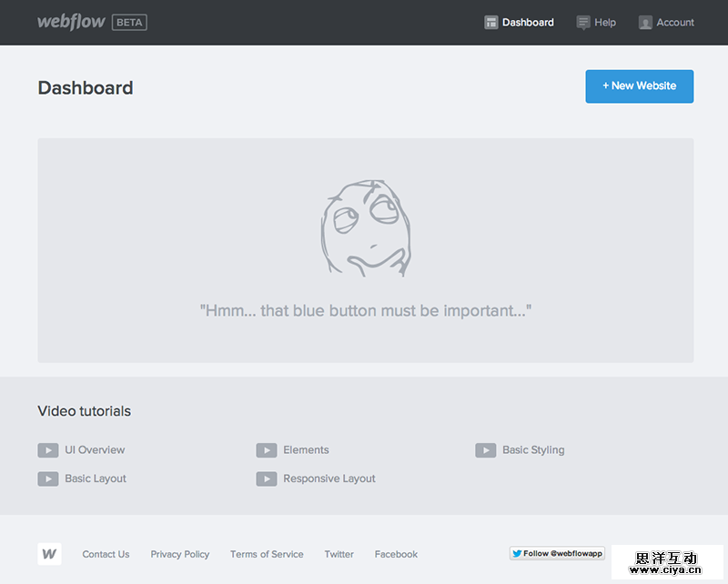Visit the Facebook footer link
This screenshot has height=584, width=728.
click(396, 554)
